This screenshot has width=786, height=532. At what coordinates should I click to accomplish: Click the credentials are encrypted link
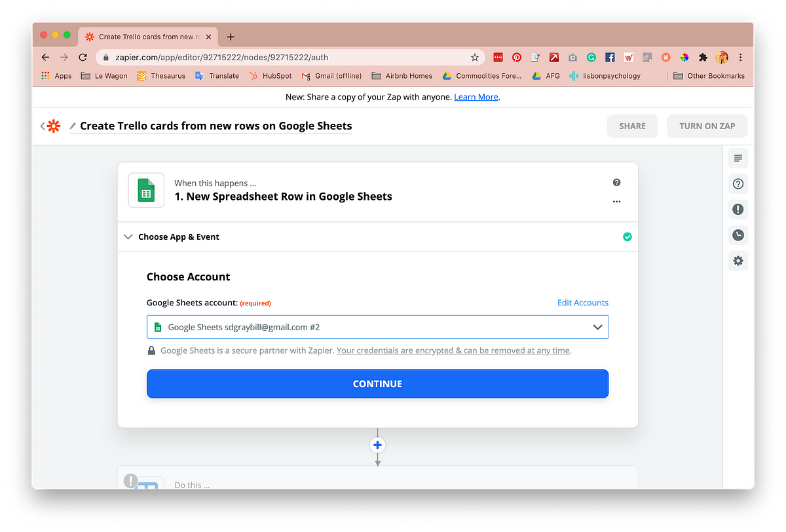point(453,351)
